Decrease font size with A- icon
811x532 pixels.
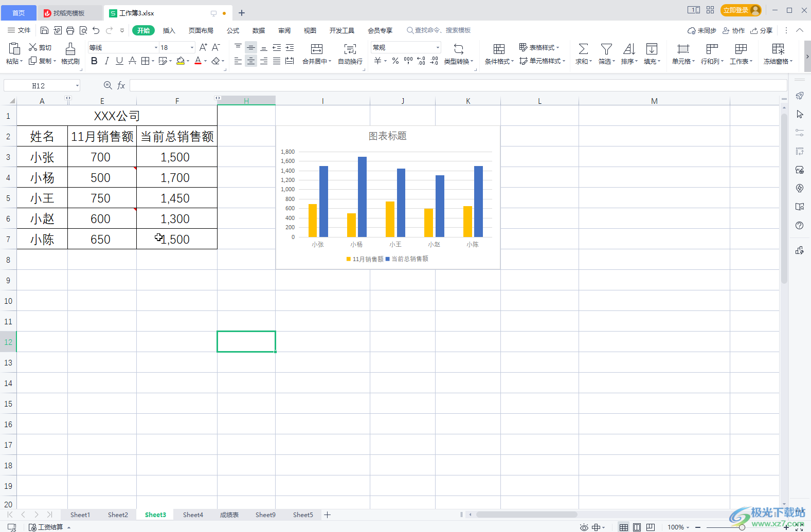coord(216,47)
